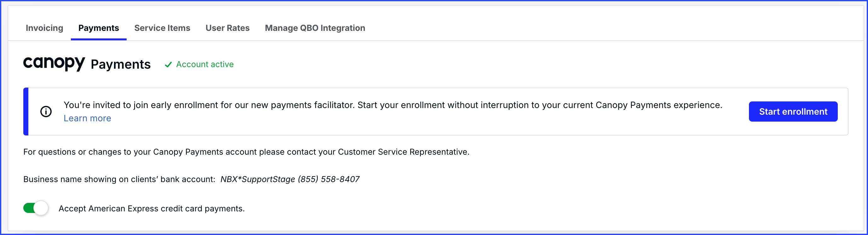Click the NBX*SupportStage business name text

258,179
